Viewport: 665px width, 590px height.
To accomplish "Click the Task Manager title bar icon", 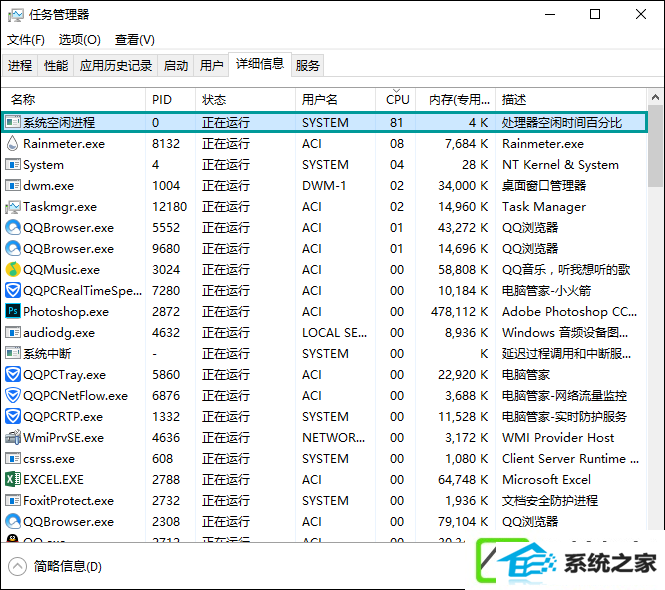I will click(16, 15).
